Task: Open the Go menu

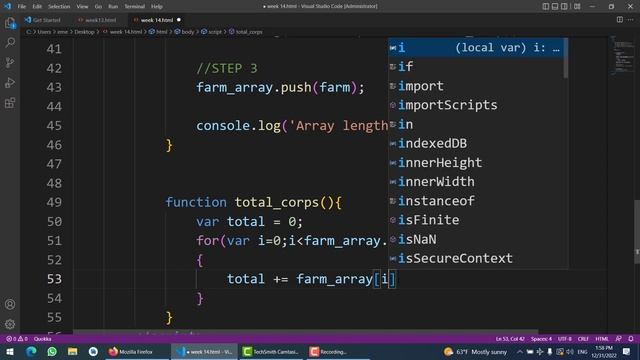Action: click(98, 7)
